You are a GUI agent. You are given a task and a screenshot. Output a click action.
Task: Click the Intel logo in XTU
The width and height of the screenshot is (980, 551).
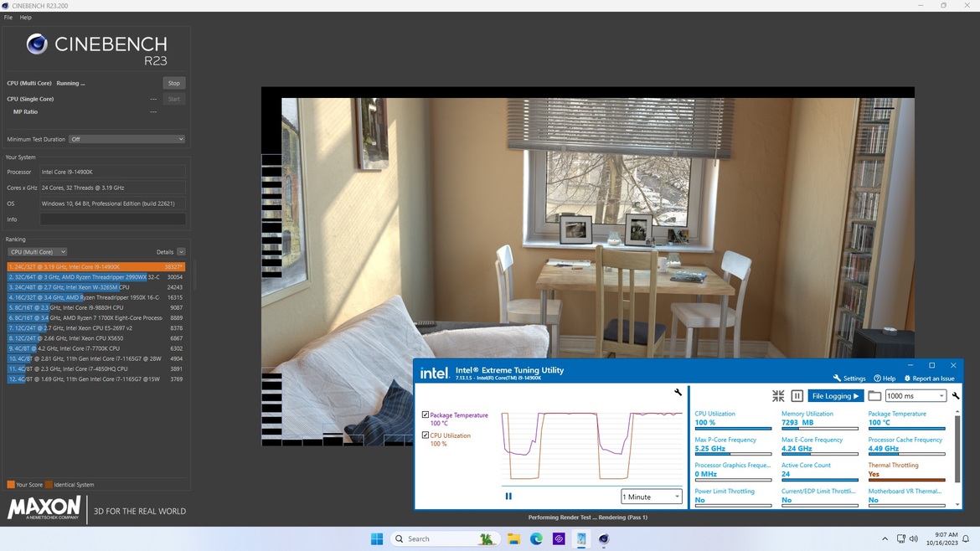[434, 373]
